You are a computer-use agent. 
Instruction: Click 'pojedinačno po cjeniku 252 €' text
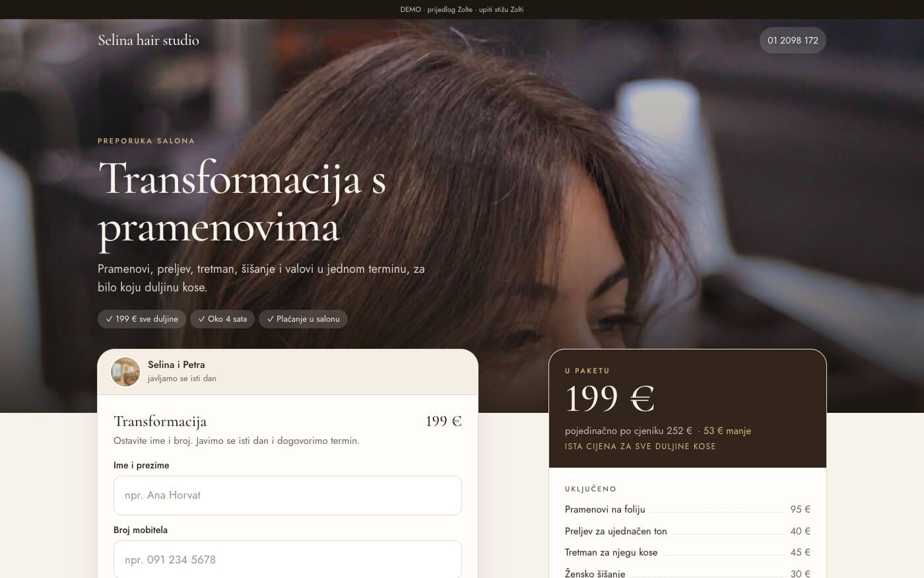(628, 431)
